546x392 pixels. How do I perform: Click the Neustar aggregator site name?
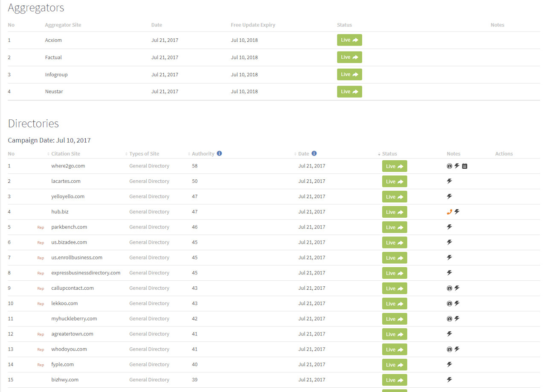pos(54,92)
